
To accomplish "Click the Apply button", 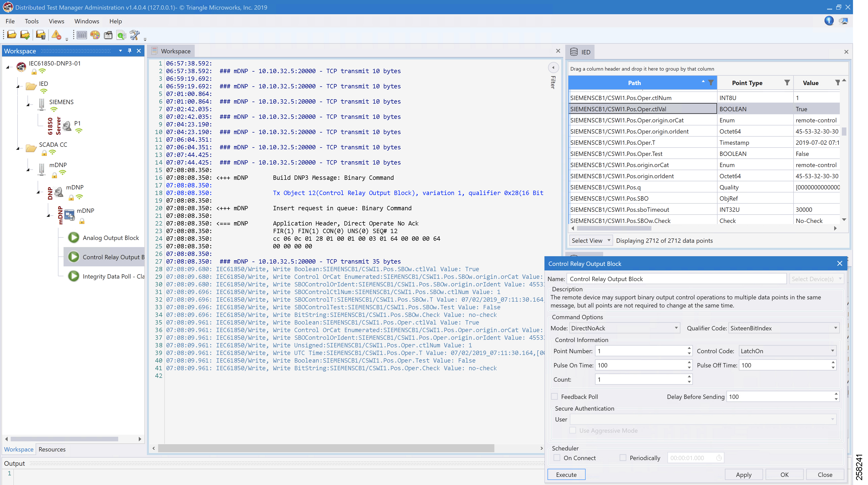I will [x=743, y=475].
